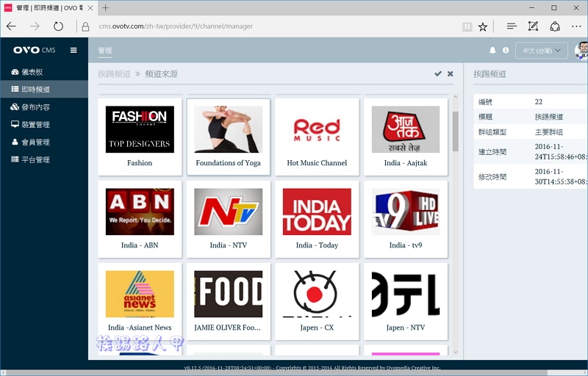Select the India - Today channel
Viewport: 588px width, 376px height.
tap(317, 220)
